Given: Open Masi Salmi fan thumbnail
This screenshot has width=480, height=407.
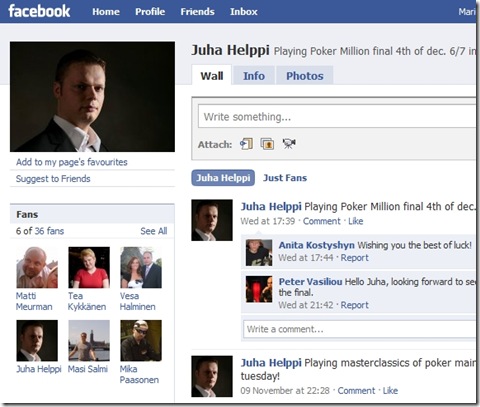Looking at the screenshot, I should 89,340.
